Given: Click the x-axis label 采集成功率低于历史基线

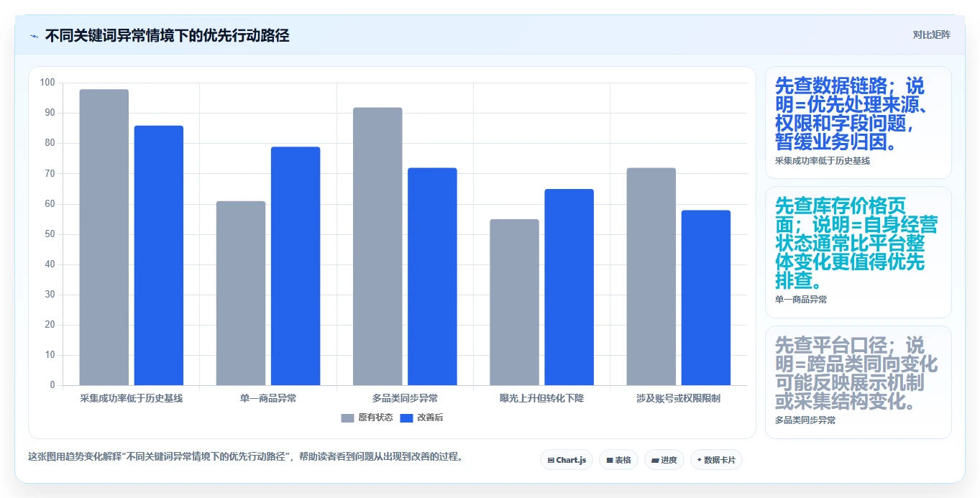Looking at the screenshot, I should tap(132, 398).
